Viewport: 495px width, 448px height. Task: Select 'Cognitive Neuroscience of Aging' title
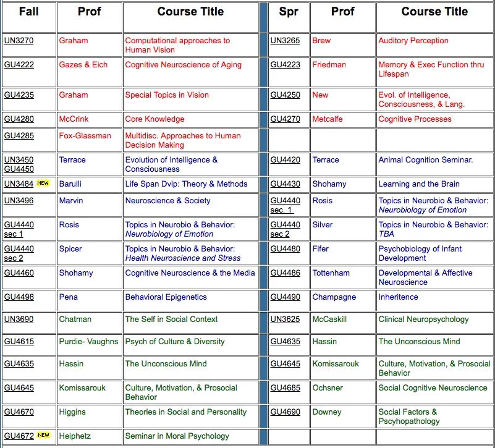tap(183, 65)
